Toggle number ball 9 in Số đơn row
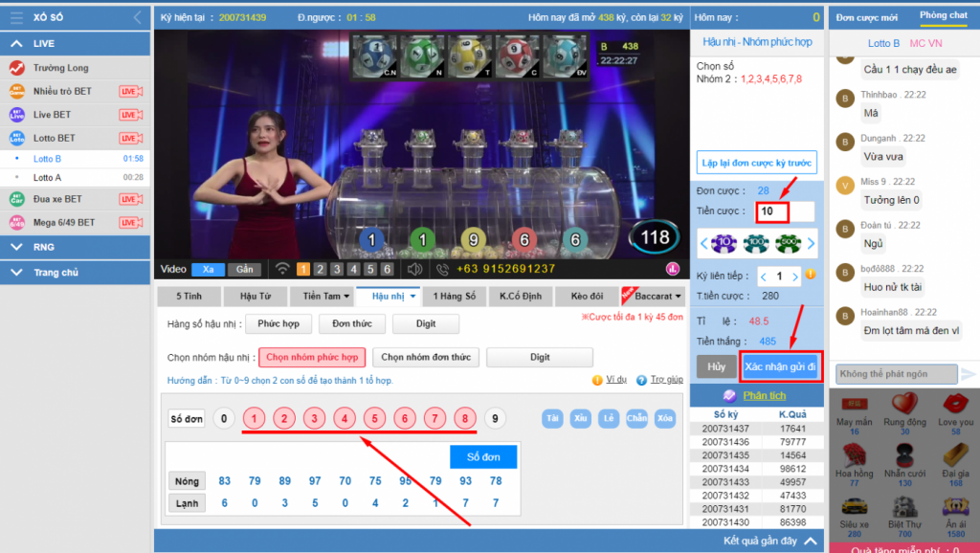 (x=494, y=418)
